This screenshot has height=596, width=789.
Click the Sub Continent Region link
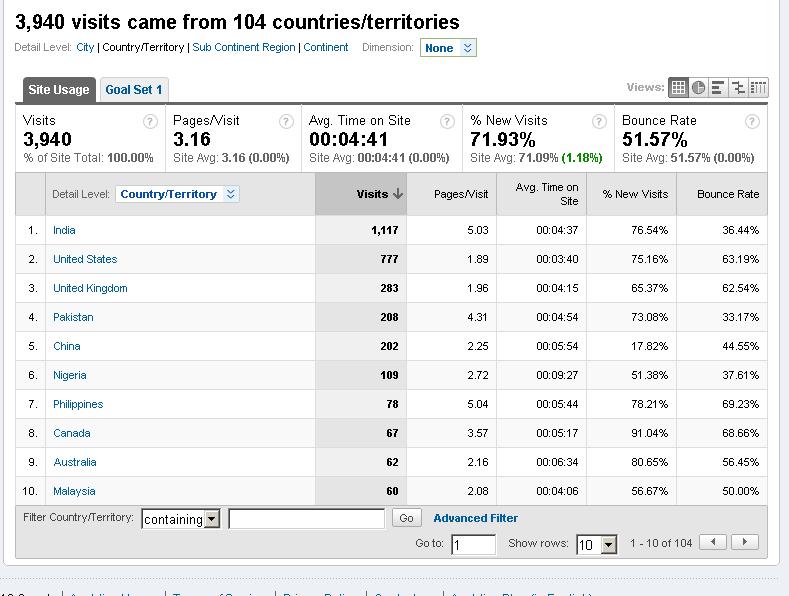tap(244, 47)
